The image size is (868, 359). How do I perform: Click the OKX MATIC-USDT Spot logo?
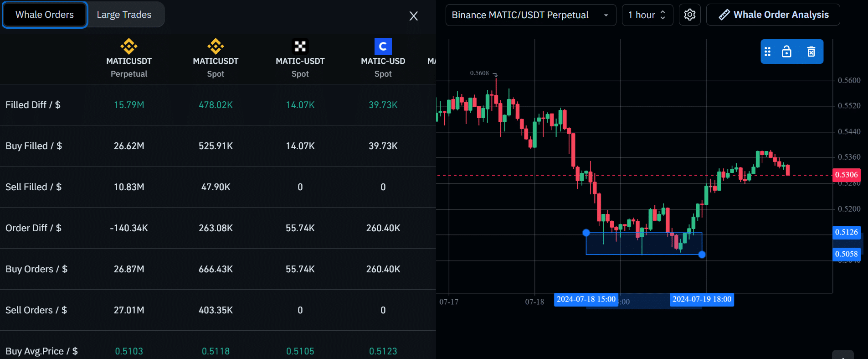tap(300, 46)
